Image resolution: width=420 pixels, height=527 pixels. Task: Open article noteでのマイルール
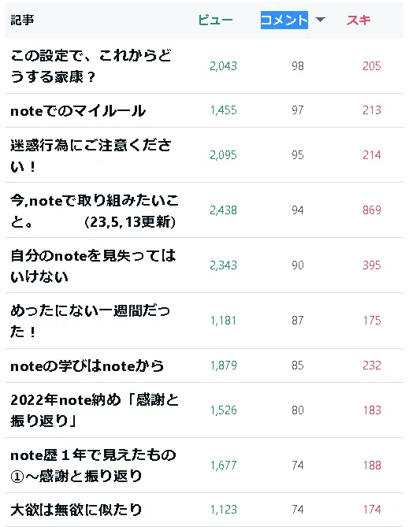78,110
